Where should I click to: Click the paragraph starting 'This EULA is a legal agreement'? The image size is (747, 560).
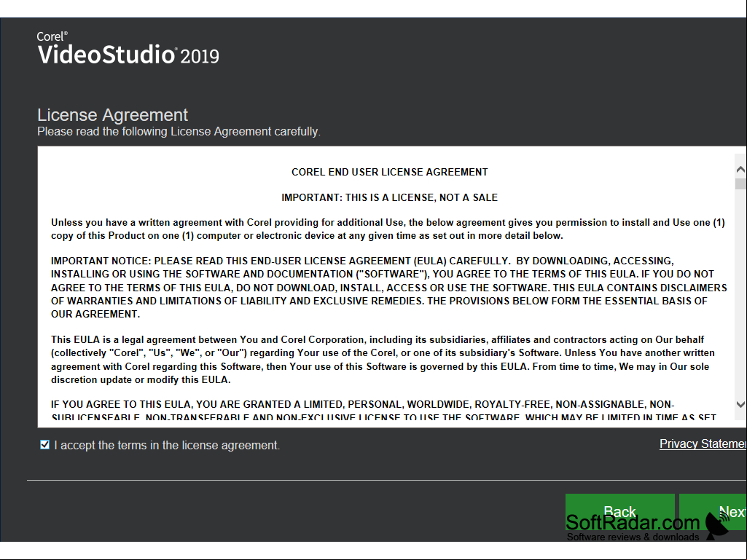point(383,360)
